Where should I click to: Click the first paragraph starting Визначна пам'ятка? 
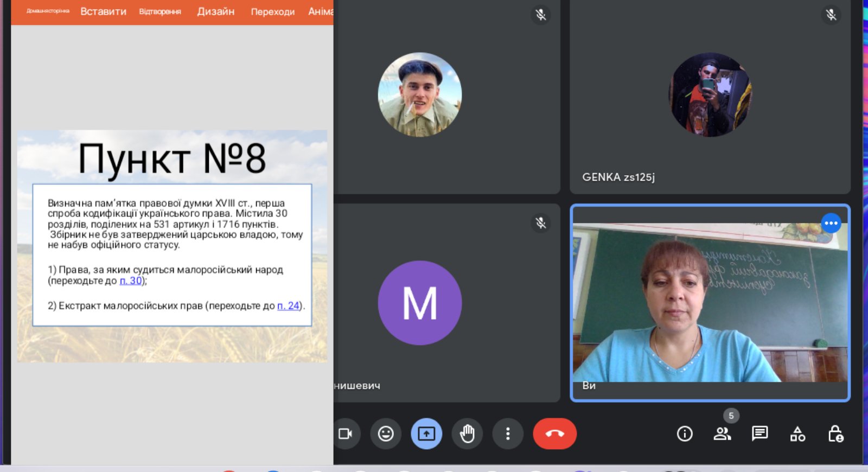coord(175,224)
